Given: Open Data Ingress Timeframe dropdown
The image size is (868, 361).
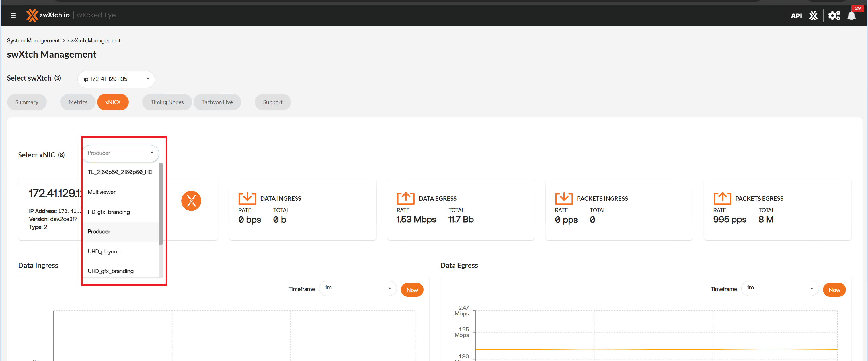Looking at the screenshot, I should pyautogui.click(x=357, y=288).
